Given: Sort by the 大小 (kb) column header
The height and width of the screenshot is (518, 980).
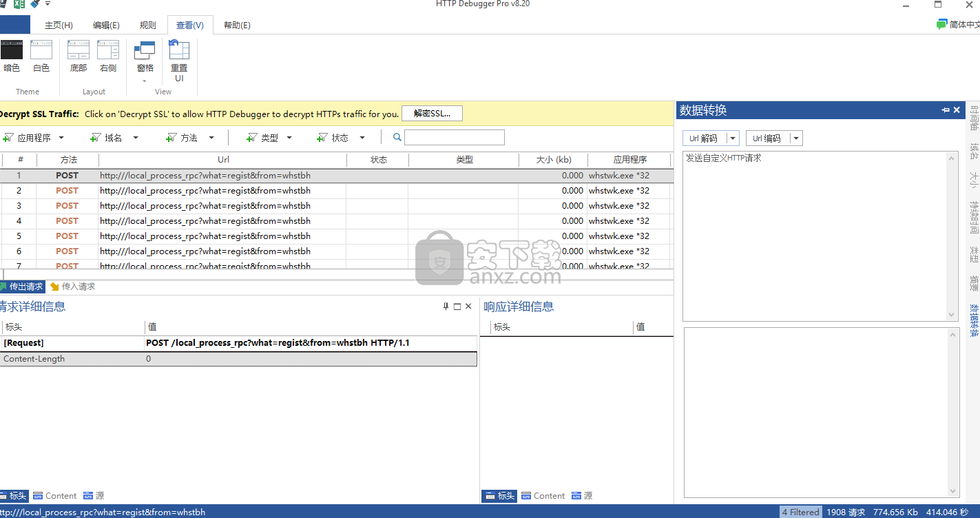Looking at the screenshot, I should pyautogui.click(x=553, y=160).
